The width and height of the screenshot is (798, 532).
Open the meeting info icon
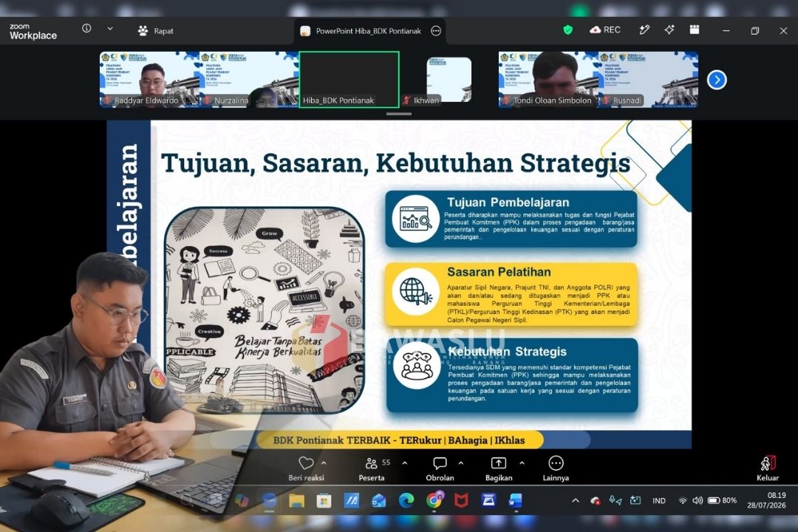click(86, 29)
